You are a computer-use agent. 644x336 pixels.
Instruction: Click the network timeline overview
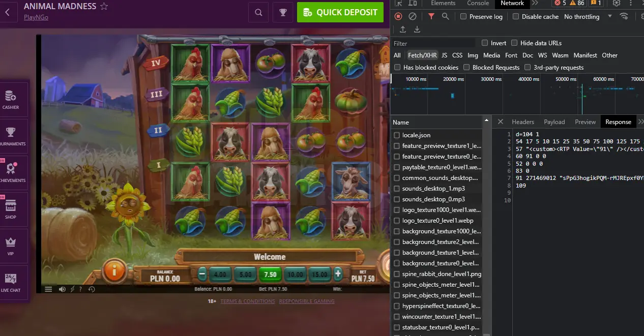coord(517,94)
